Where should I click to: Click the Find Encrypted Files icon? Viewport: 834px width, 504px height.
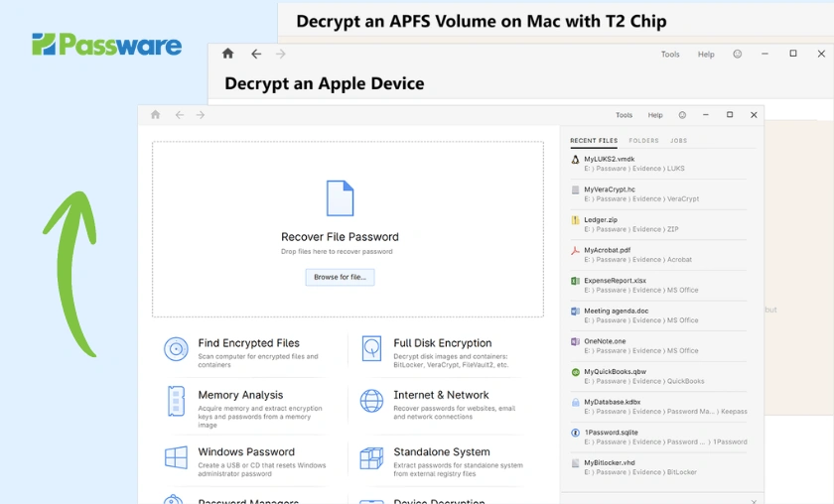point(176,349)
